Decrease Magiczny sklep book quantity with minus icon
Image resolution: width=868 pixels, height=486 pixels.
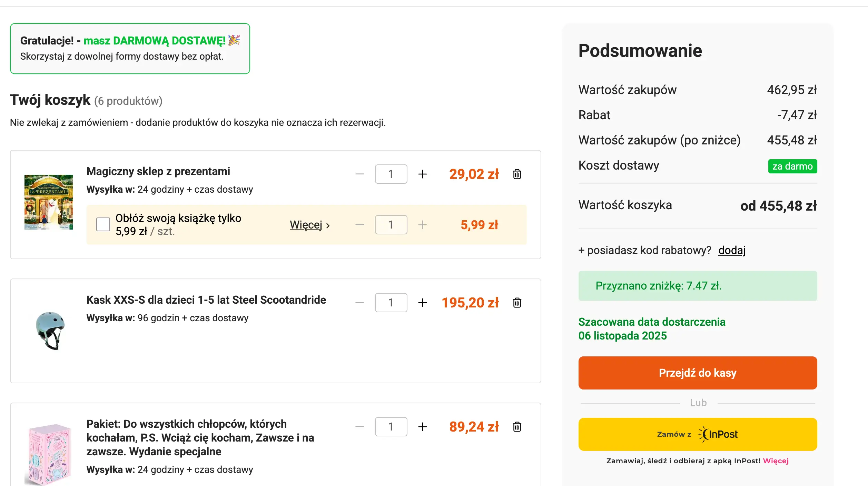359,174
